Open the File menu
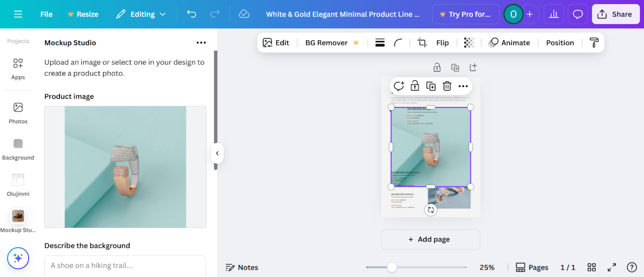This screenshot has width=644, height=277. click(46, 14)
